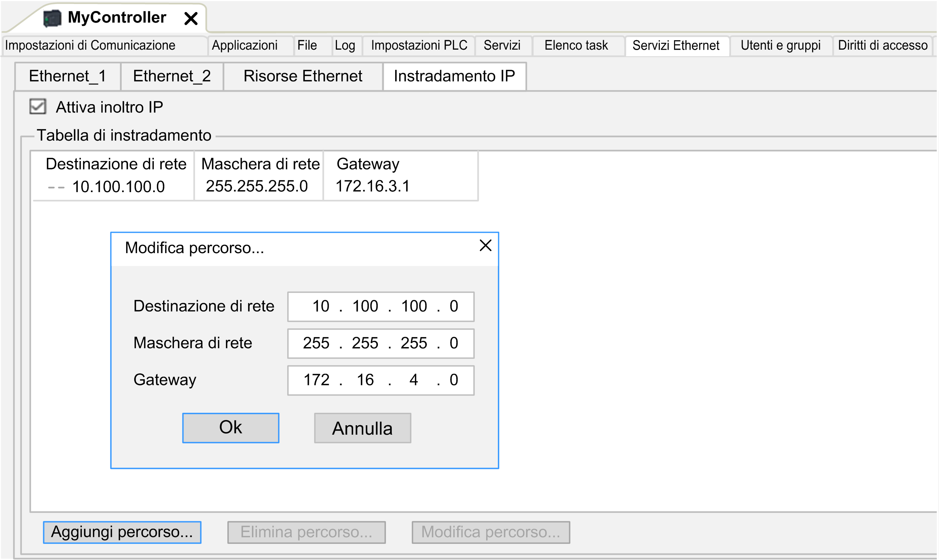This screenshot has width=939, height=560.
Task: Open the Log tab
Action: pos(345,45)
